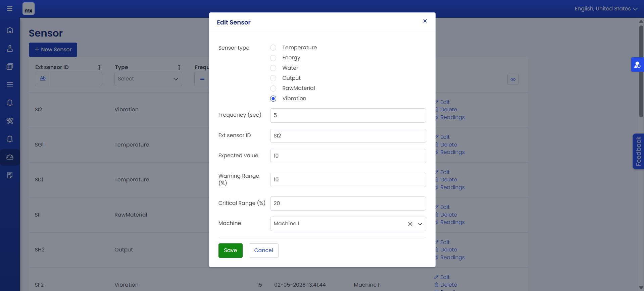Open the Feedback side tab
The width and height of the screenshot is (644, 291).
[638, 151]
